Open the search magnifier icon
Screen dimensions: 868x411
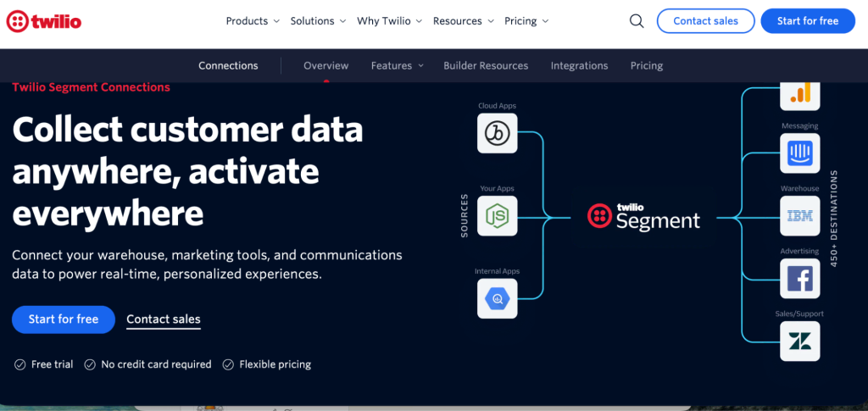tap(637, 21)
